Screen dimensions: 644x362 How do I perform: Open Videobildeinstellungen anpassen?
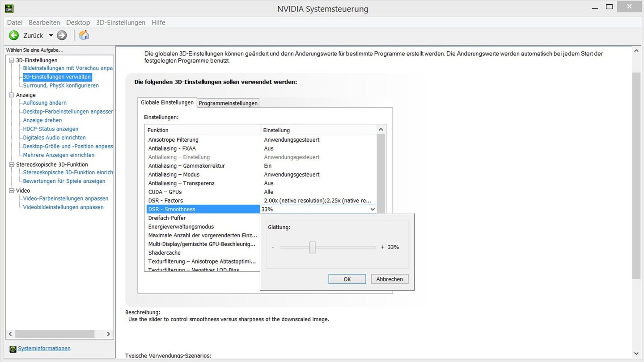pyautogui.click(x=63, y=207)
